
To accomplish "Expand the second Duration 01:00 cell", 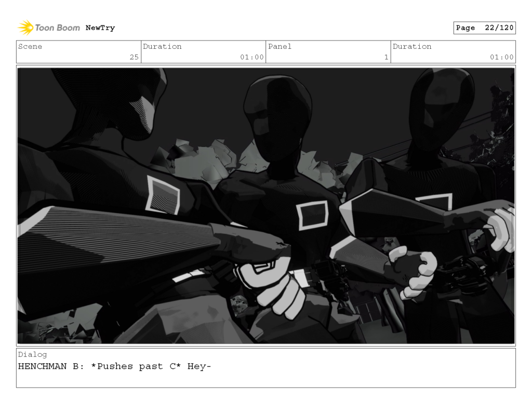I will pos(454,52).
